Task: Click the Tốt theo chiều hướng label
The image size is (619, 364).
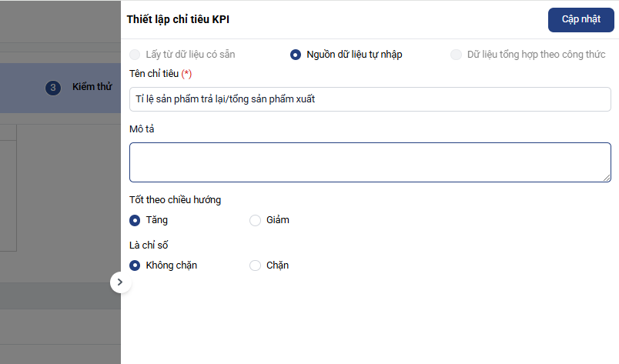Action: (x=176, y=200)
